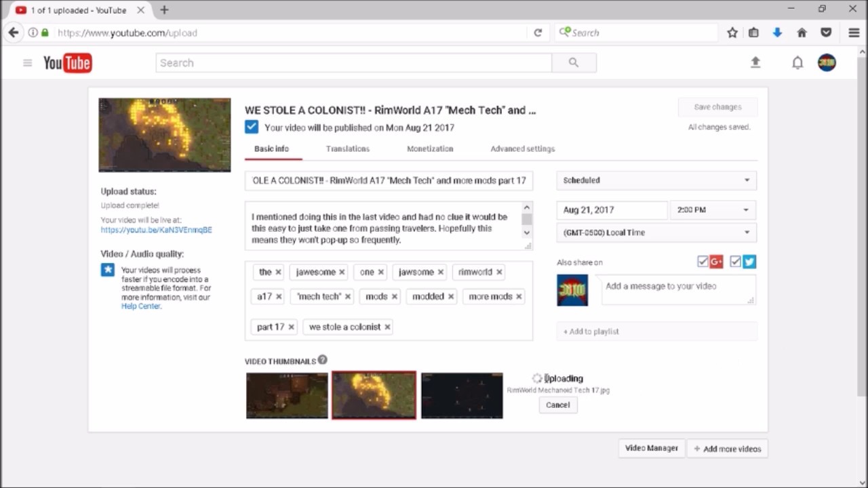The image size is (868, 488).
Task: Delete the 'a17' tag using its x
Action: click(x=279, y=297)
